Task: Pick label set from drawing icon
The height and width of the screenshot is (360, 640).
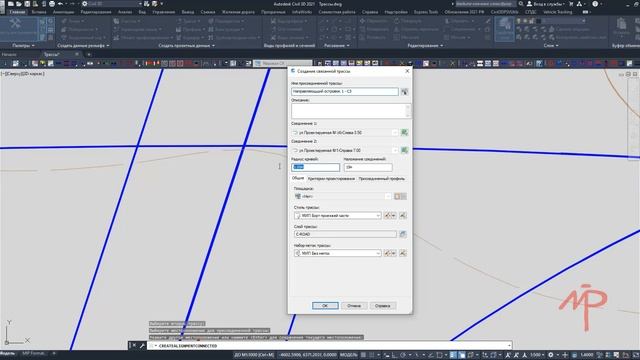Action: coord(403,253)
